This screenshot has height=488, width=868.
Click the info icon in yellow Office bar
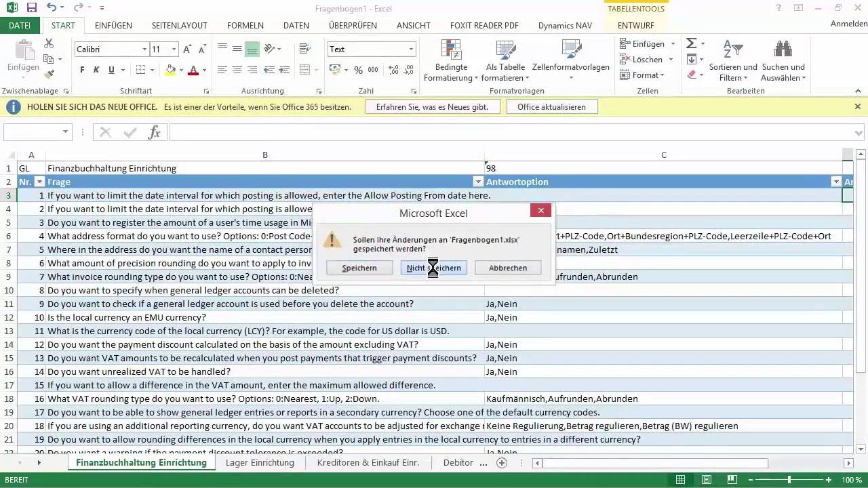pyautogui.click(x=13, y=106)
